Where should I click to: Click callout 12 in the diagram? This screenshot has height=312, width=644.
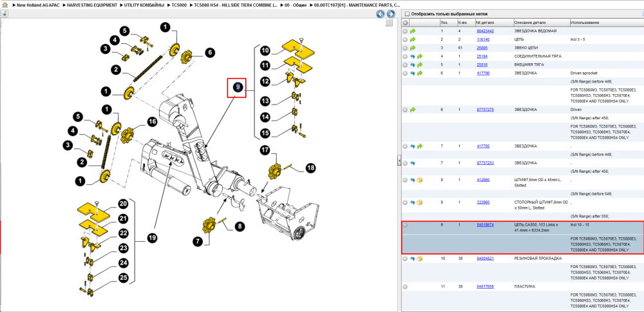coord(265,82)
